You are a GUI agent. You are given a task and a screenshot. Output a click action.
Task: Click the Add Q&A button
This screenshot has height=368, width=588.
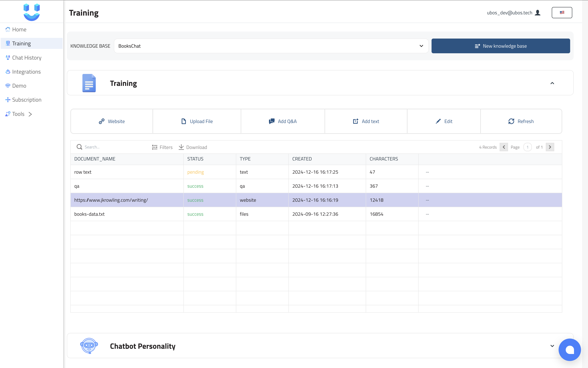(x=283, y=121)
